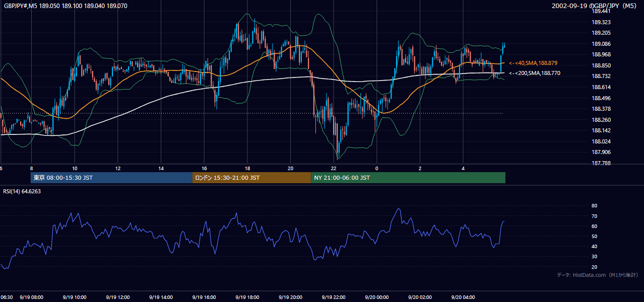This screenshot has height=302, width=644.
Task: Click RSI scale value 80
Action: [x=594, y=206]
